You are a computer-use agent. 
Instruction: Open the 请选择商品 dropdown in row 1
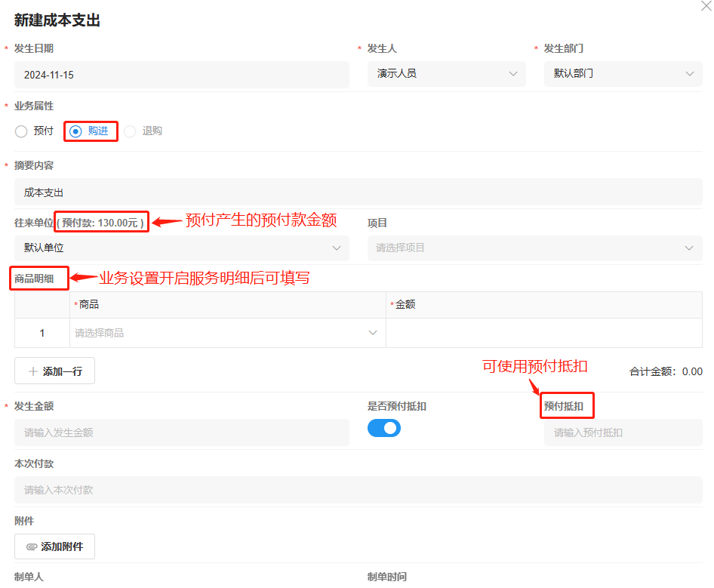(226, 333)
